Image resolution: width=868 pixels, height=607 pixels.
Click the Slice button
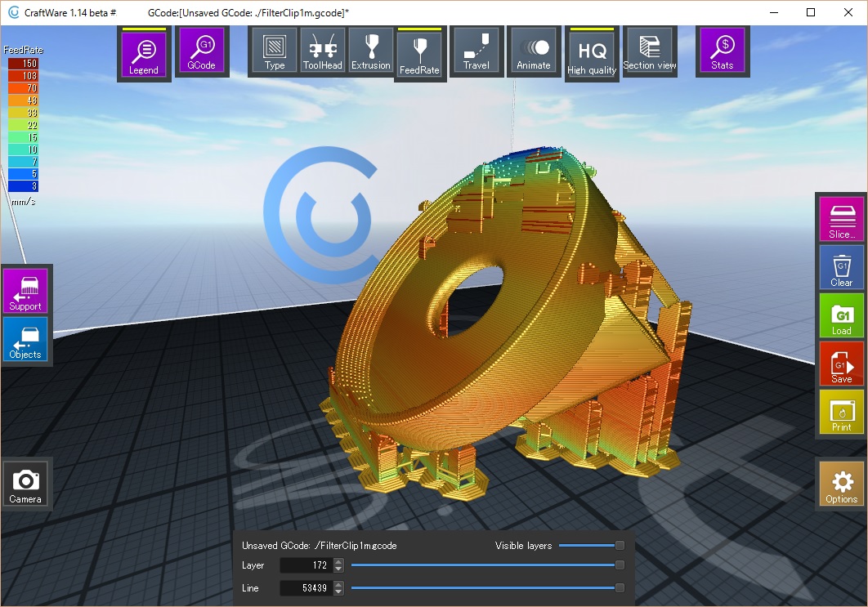(840, 218)
